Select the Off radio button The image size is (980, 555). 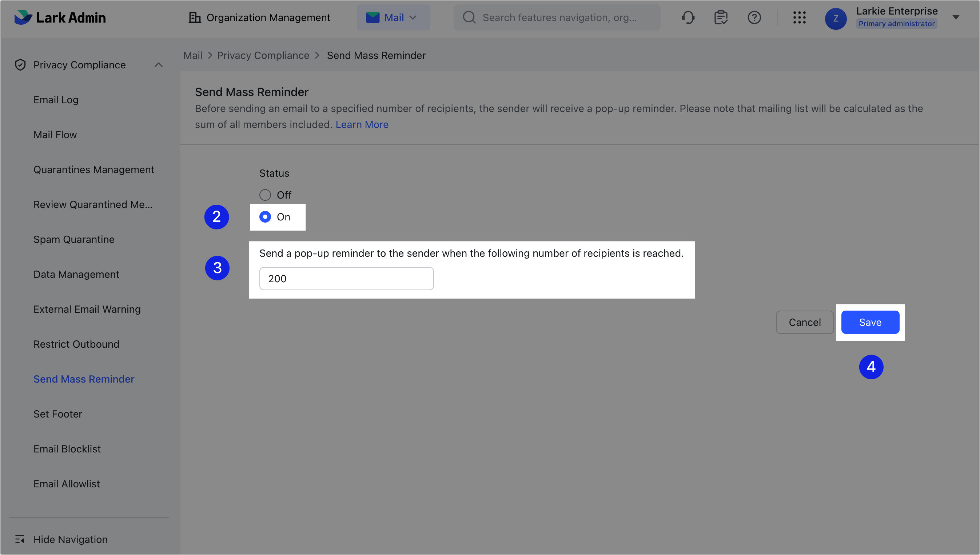tap(265, 195)
